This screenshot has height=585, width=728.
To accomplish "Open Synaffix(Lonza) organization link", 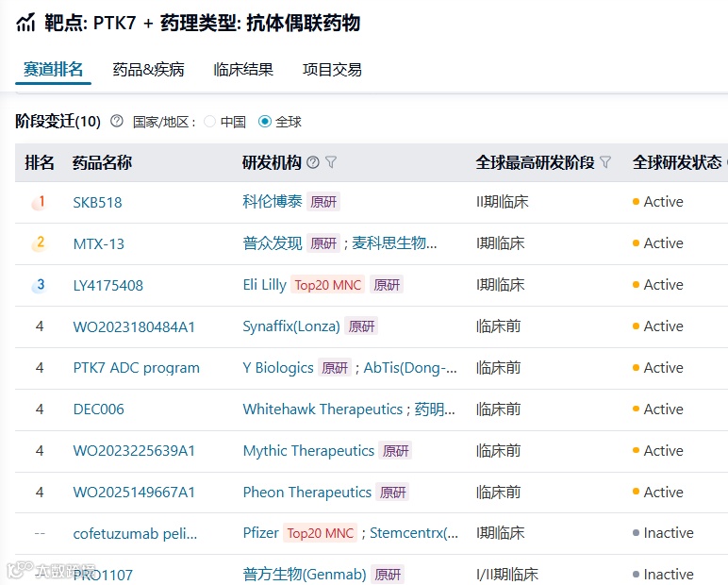I will tap(291, 326).
